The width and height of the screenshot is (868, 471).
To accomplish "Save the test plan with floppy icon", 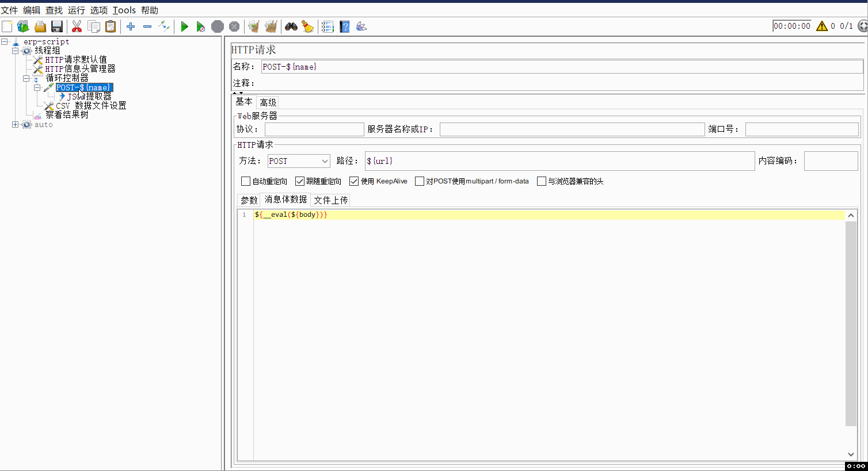I will point(56,26).
